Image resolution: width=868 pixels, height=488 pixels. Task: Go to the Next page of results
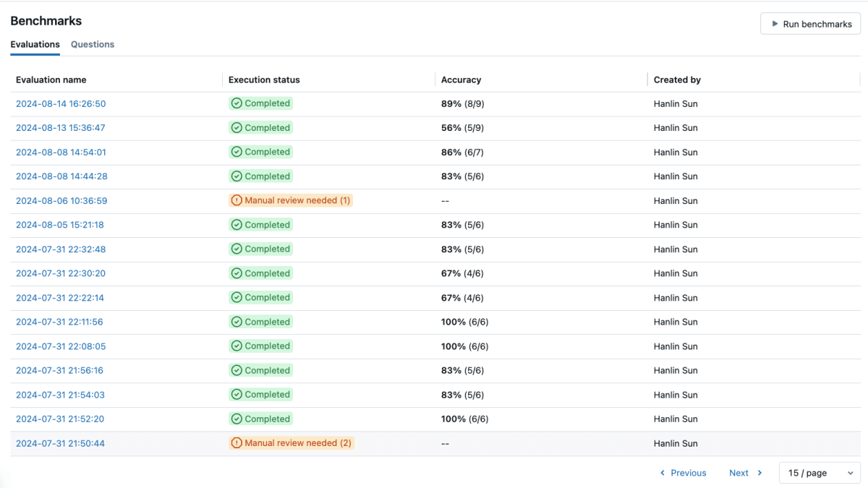[739, 473]
